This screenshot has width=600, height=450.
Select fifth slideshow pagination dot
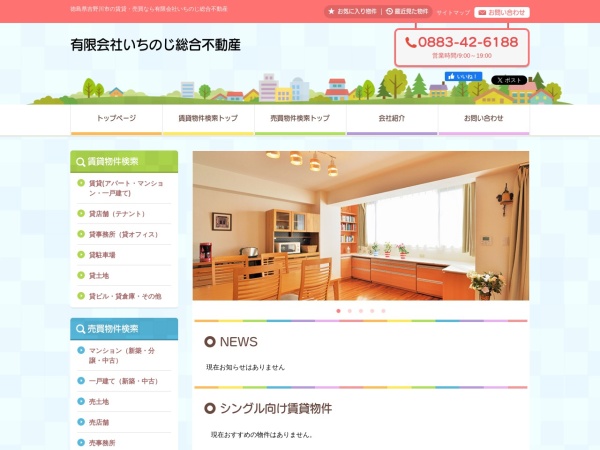coord(383,311)
